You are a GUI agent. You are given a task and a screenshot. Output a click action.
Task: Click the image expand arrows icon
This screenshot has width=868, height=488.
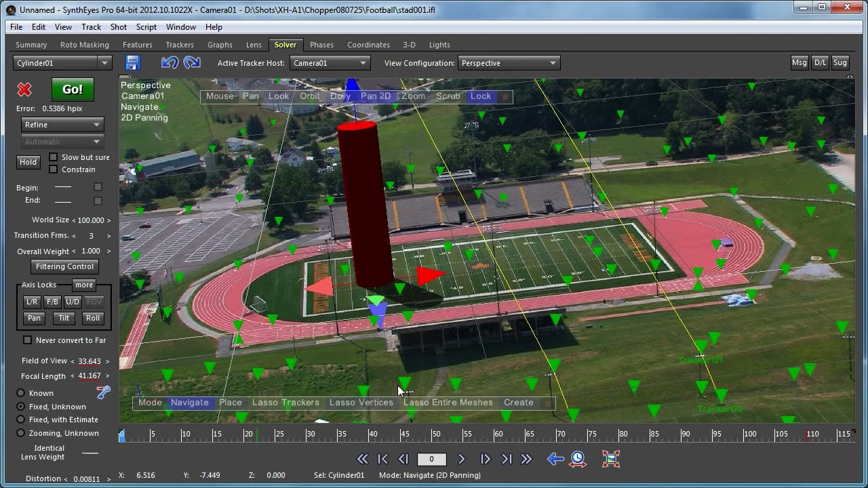611,459
